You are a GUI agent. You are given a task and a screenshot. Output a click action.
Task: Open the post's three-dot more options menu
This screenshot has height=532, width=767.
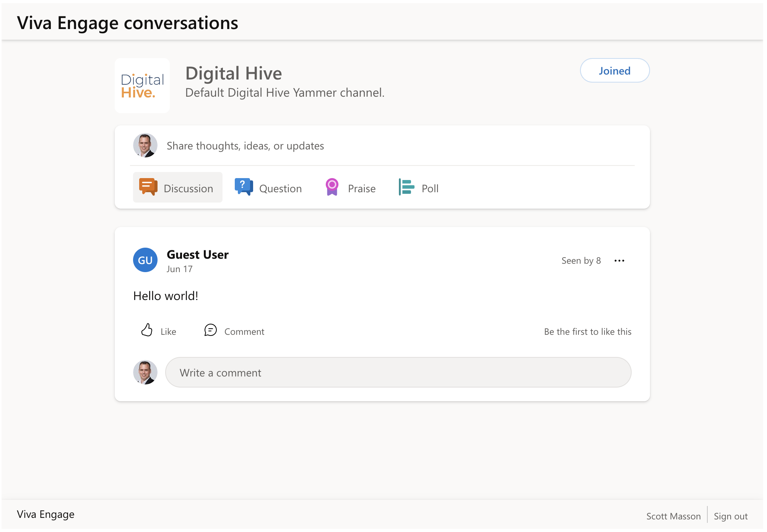click(619, 261)
